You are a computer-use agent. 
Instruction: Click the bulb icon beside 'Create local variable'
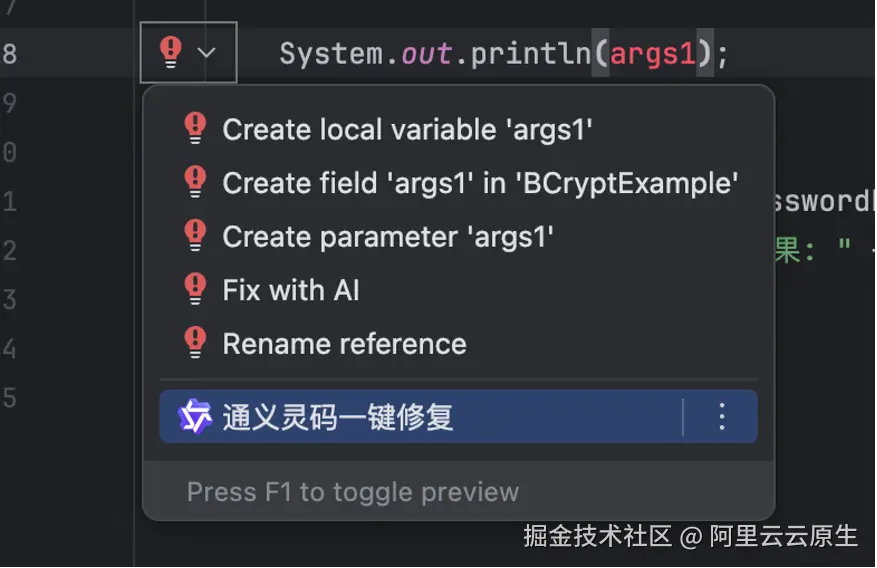[x=195, y=129]
